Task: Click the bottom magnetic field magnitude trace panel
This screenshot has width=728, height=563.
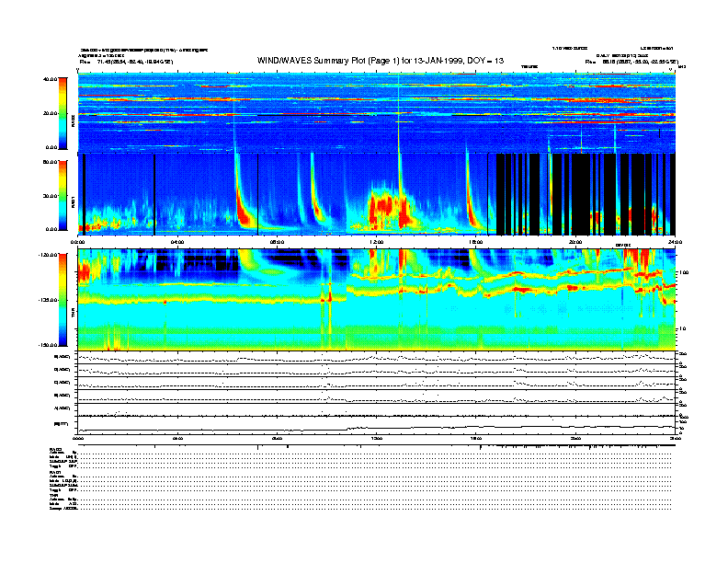Action: tap(377, 426)
